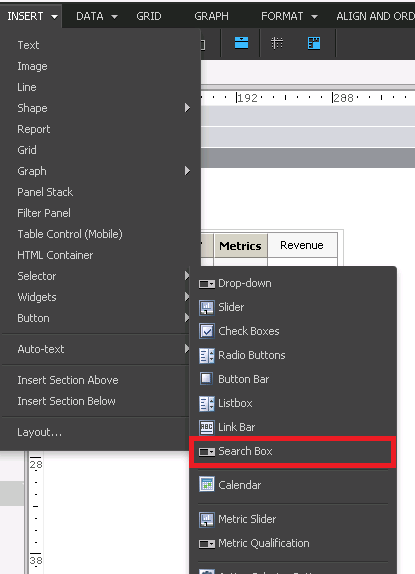The height and width of the screenshot is (574, 415).
Task: Select the Button Bar icon
Action: tap(206, 379)
